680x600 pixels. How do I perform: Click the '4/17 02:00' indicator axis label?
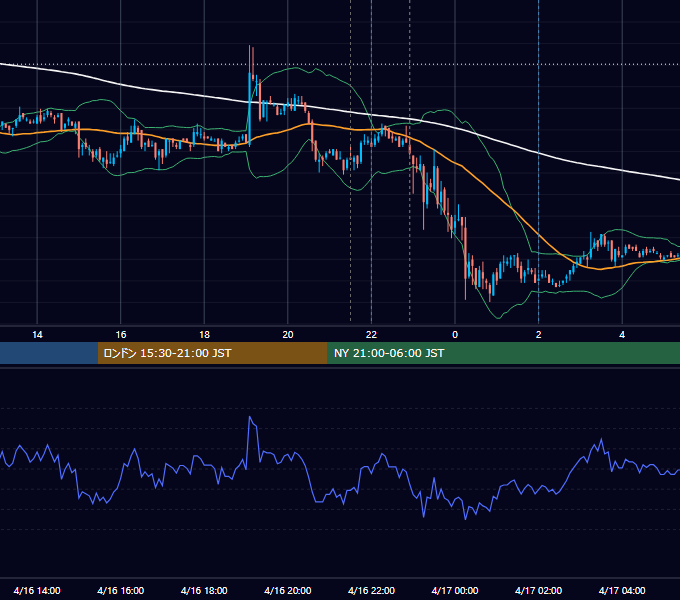[539, 590]
